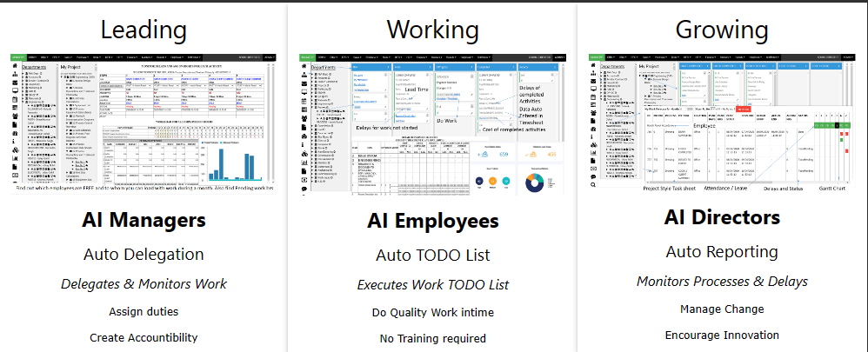Select green first tab in Working screenshot navbar
This screenshot has height=352, width=868.
coord(307,57)
